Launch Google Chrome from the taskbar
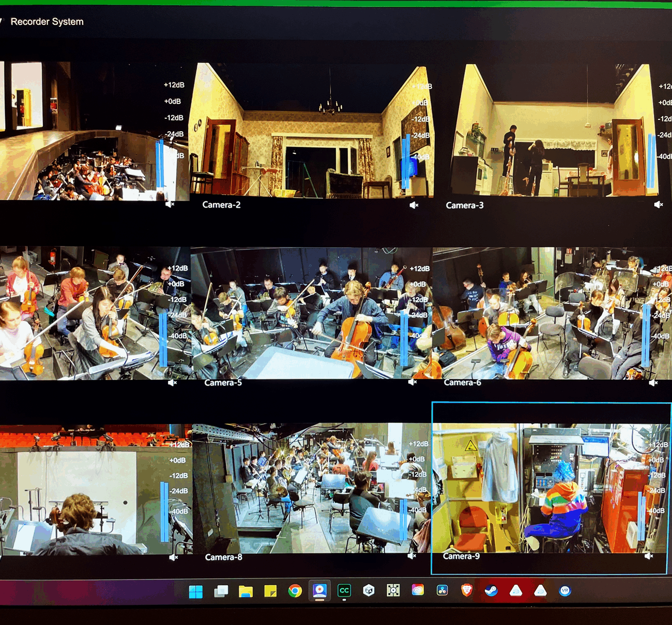The height and width of the screenshot is (625, 672). click(295, 591)
